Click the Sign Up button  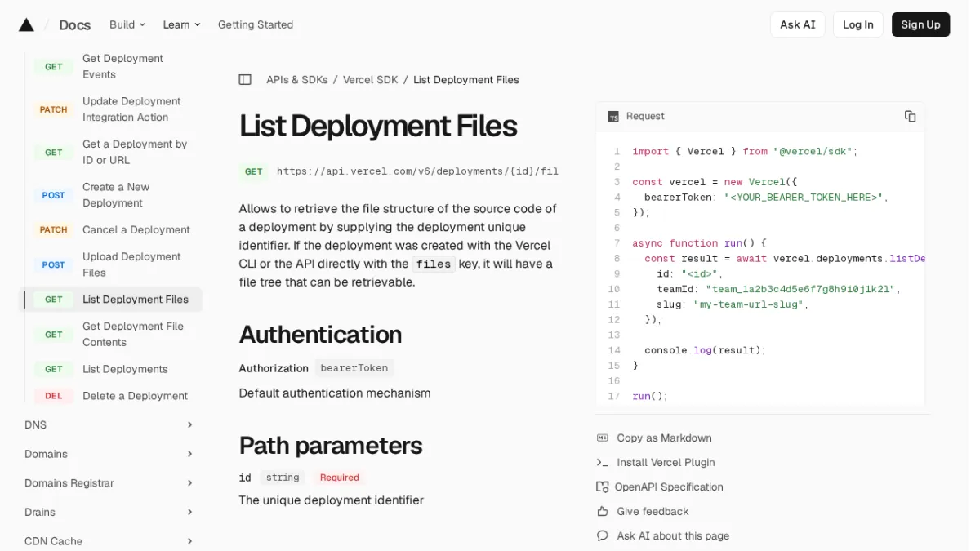(x=920, y=24)
